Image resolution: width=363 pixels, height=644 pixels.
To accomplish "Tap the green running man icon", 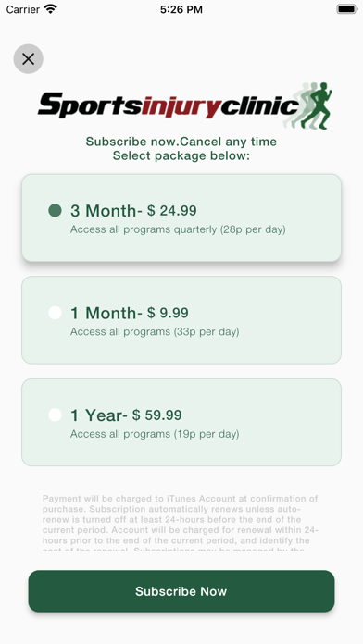I will [317, 105].
